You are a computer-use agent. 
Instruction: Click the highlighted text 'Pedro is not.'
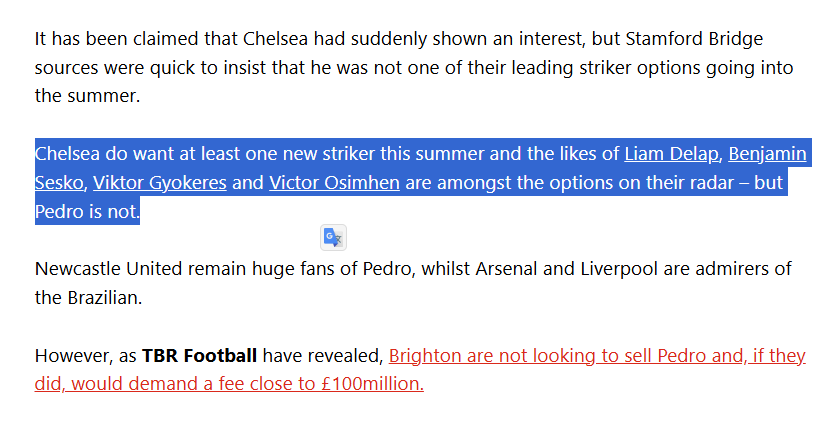(x=88, y=212)
